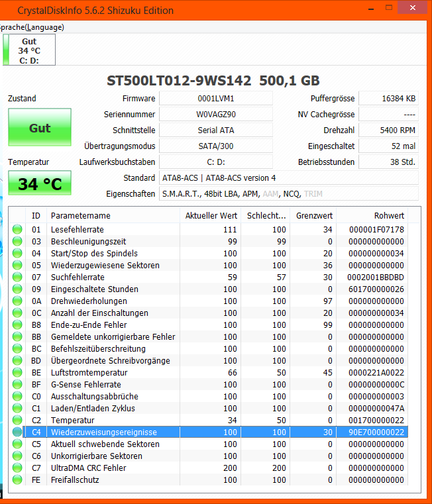Click the status icon for Freifallschutz
The width and height of the screenshot is (432, 504).
[17, 479]
